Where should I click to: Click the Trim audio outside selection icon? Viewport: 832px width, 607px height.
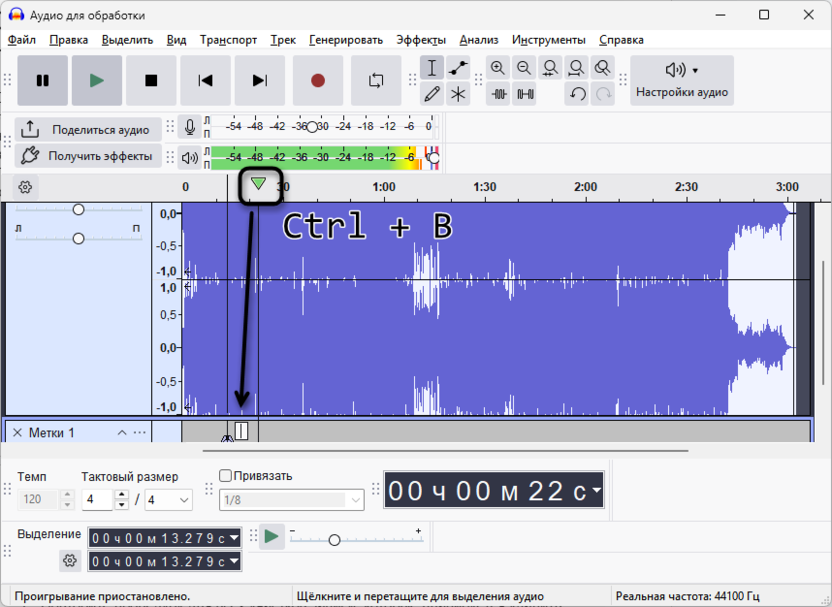[x=498, y=94]
